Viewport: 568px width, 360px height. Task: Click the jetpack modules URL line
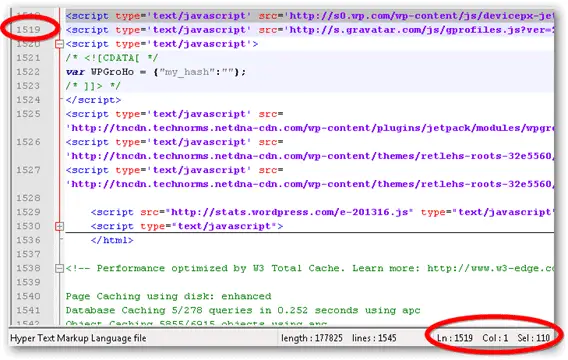[310, 128]
